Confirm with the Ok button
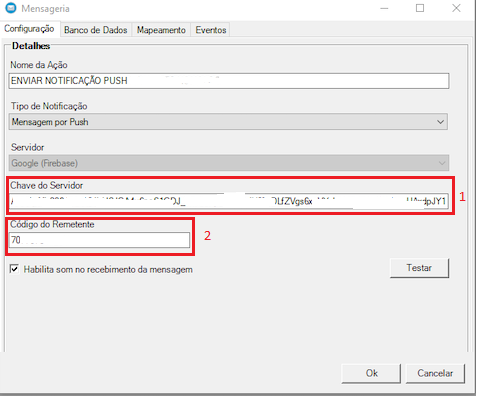Image resolution: width=482 pixels, height=400 pixels. point(371,373)
